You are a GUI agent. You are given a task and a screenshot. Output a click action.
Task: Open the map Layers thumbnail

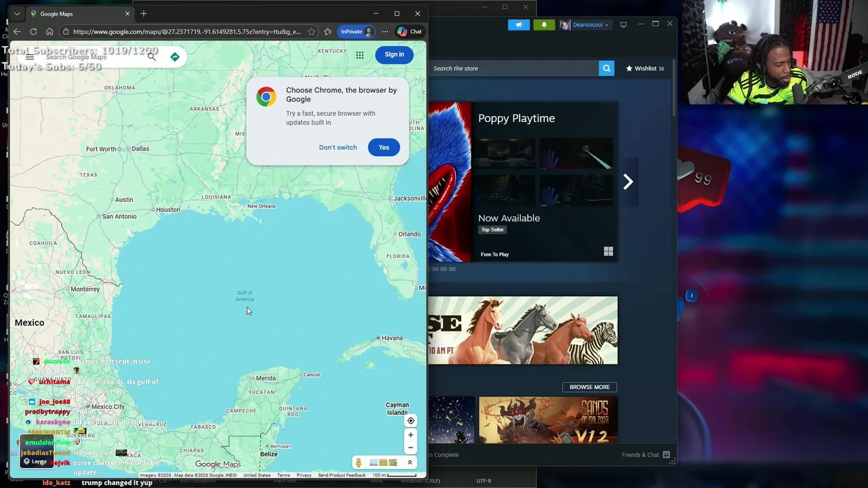[37, 453]
